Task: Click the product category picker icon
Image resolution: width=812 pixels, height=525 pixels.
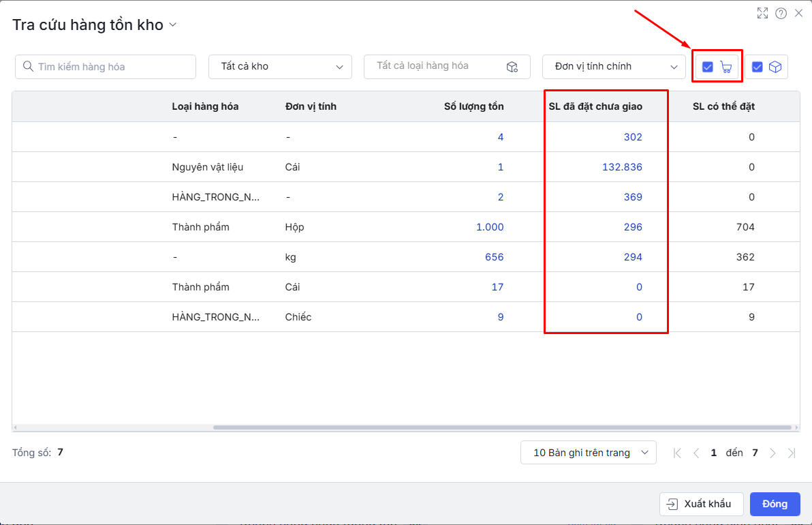Action: point(512,67)
